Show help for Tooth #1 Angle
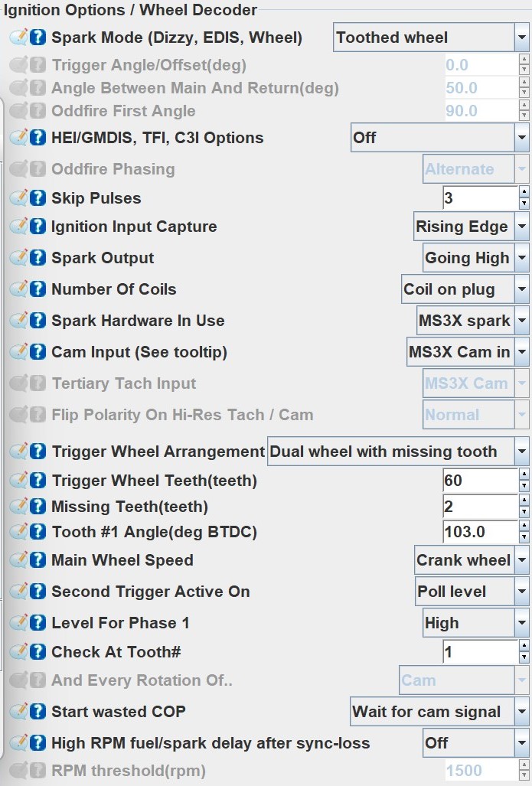 (x=38, y=532)
